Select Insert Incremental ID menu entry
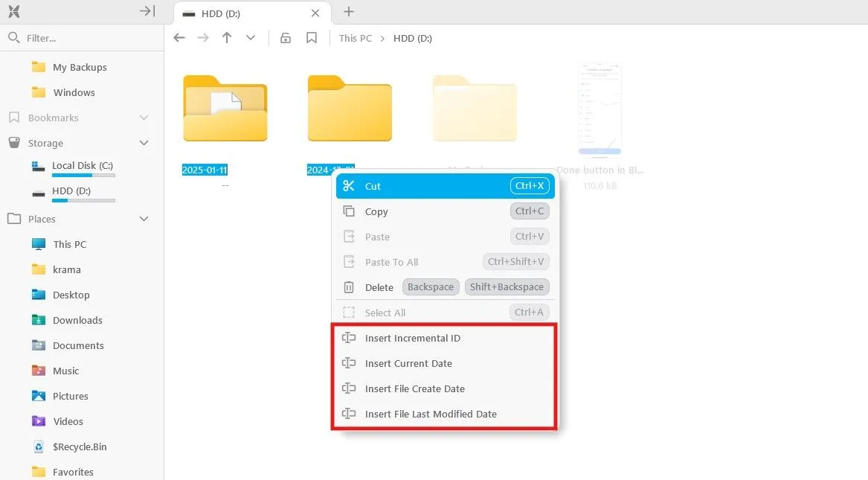Image resolution: width=868 pixels, height=480 pixels. click(412, 338)
